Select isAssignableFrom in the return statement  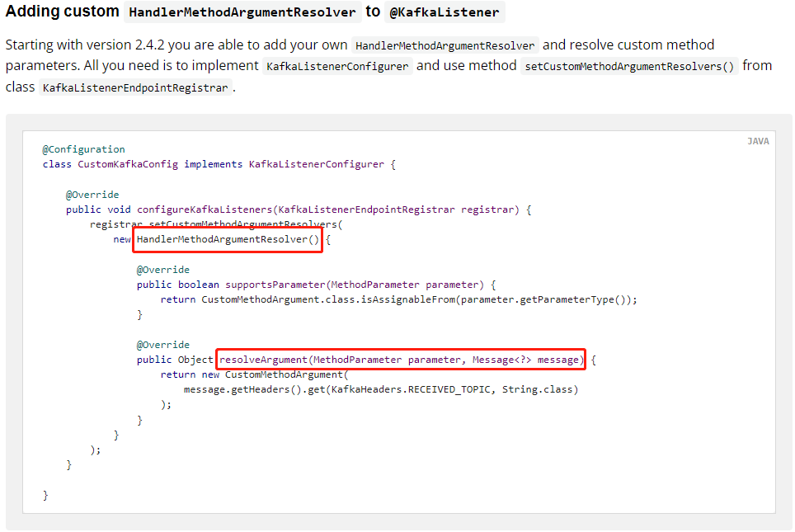pos(409,299)
